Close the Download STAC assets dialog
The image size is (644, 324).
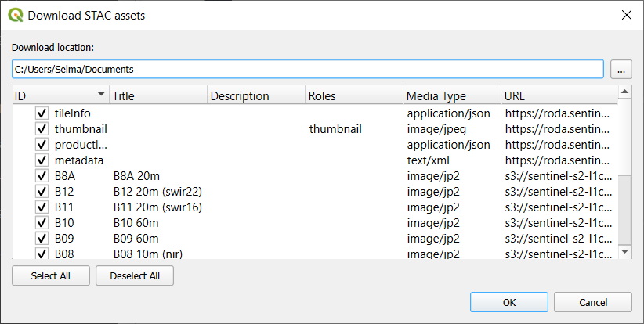pos(625,15)
